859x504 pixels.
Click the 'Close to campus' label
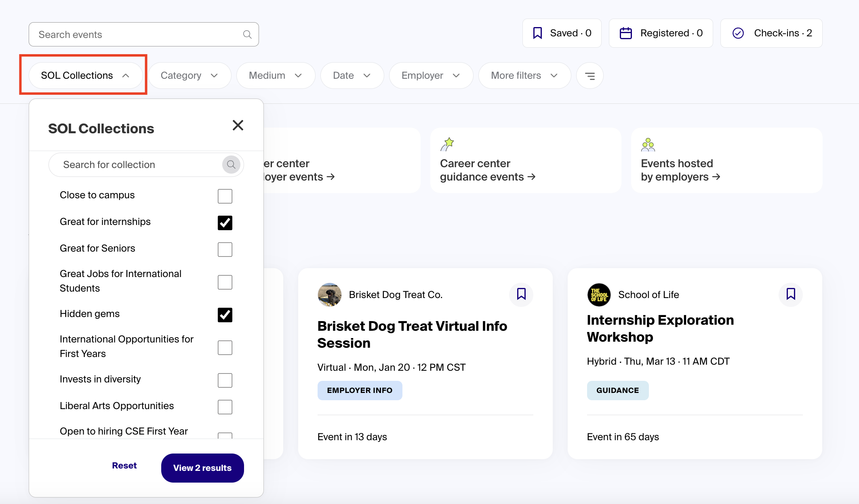[x=97, y=195]
